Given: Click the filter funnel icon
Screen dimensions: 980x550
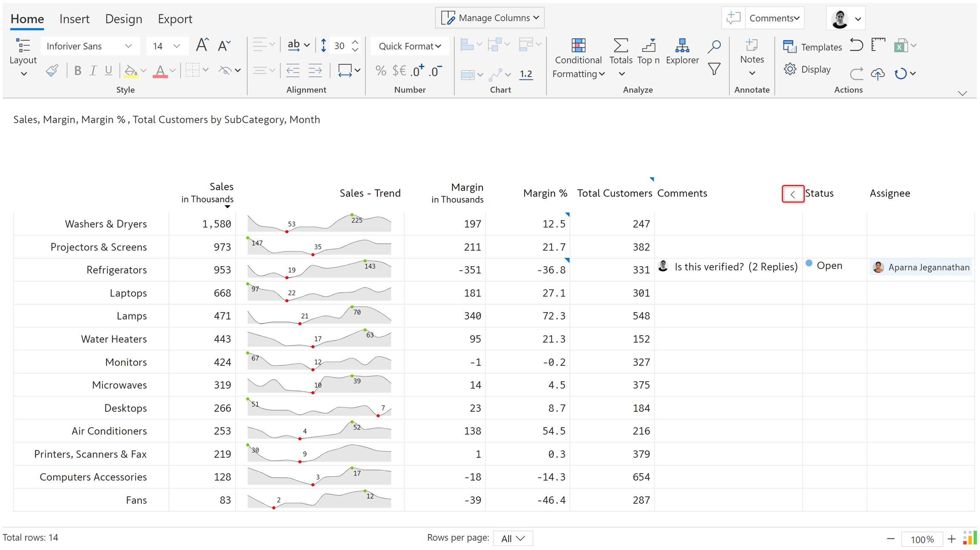Looking at the screenshot, I should pos(714,69).
